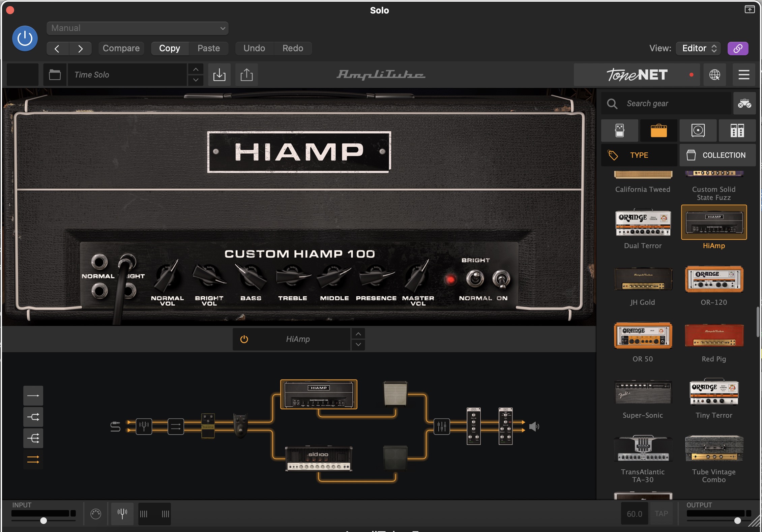This screenshot has height=532, width=762.
Task: Toggle the plugin power bypass button
Action: (x=25, y=38)
